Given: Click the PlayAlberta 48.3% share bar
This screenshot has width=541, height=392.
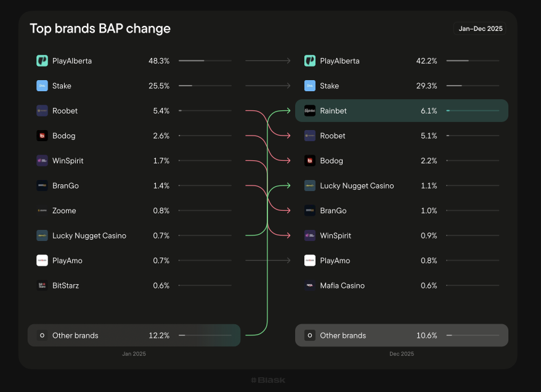Looking at the screenshot, I should click(205, 61).
